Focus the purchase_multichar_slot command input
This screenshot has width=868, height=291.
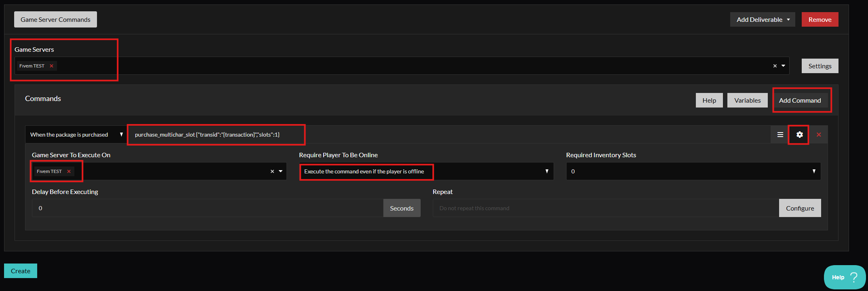click(x=449, y=135)
